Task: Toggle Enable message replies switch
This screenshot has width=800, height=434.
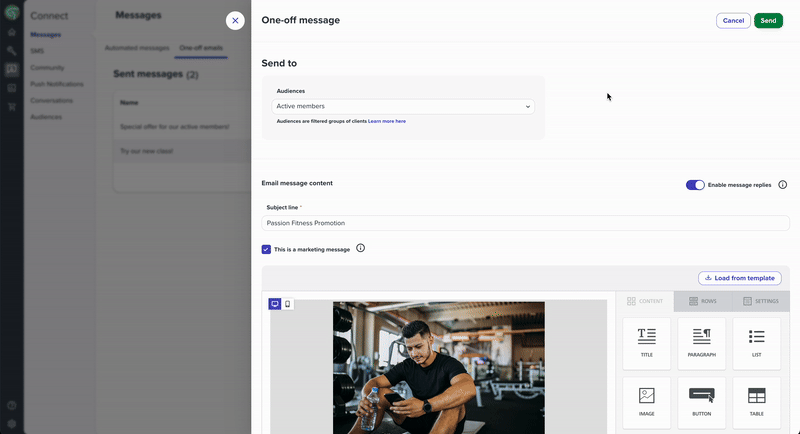Action: pyautogui.click(x=695, y=185)
